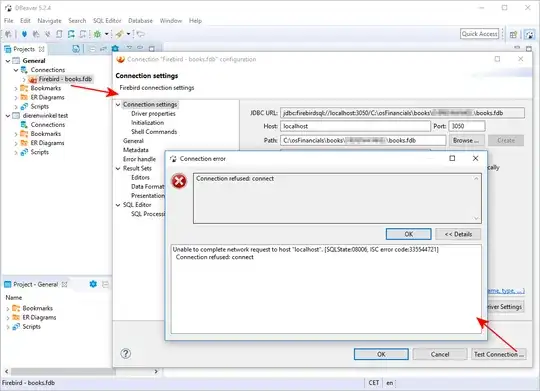
Task: Click the blue round-arrow icon in Projects panel header
Action: tap(76, 49)
